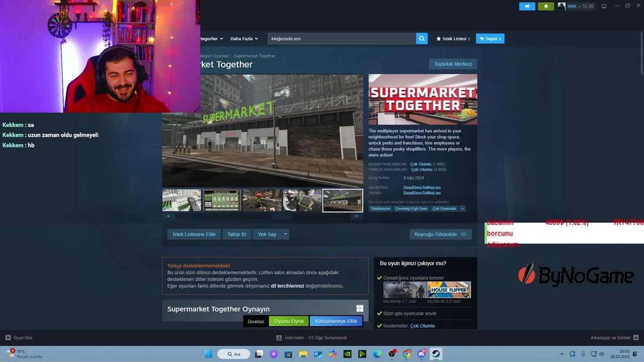Click the thumbnail strip right arrow
The width and height of the screenshot is (644, 362).
click(x=357, y=216)
